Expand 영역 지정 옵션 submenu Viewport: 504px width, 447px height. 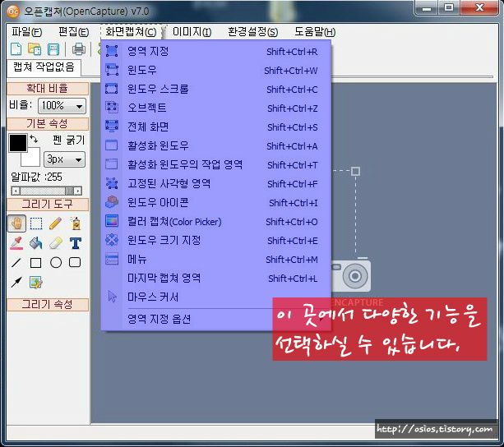click(215, 319)
